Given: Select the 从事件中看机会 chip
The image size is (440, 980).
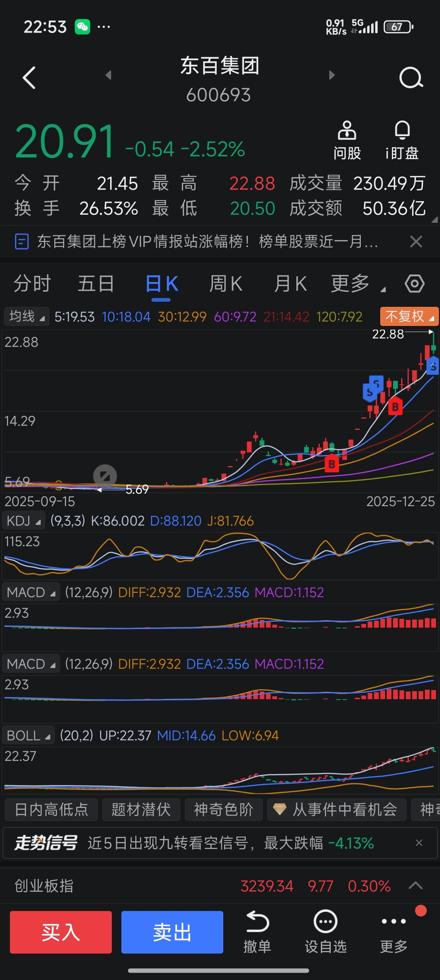Looking at the screenshot, I should pyautogui.click(x=337, y=810).
